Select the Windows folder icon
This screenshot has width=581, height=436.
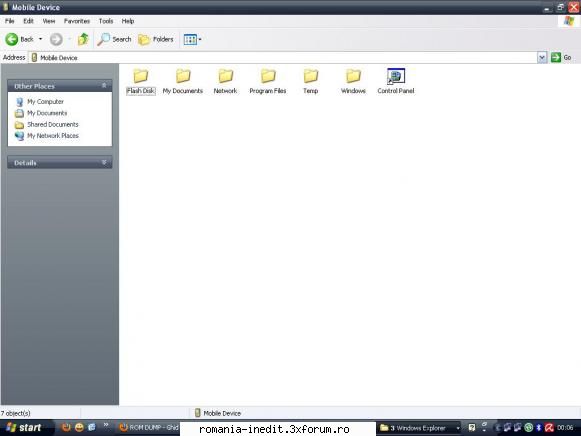tap(353, 76)
